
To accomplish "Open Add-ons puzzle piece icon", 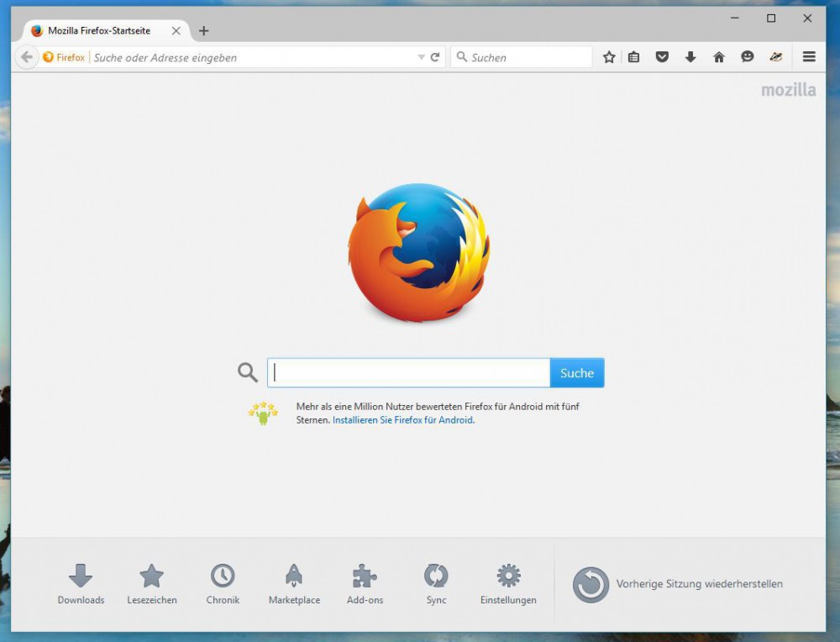I will pyautogui.click(x=365, y=583).
